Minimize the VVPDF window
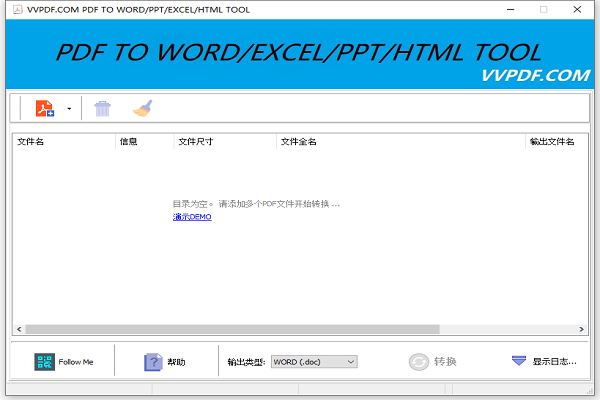The image size is (600, 400). [510, 10]
